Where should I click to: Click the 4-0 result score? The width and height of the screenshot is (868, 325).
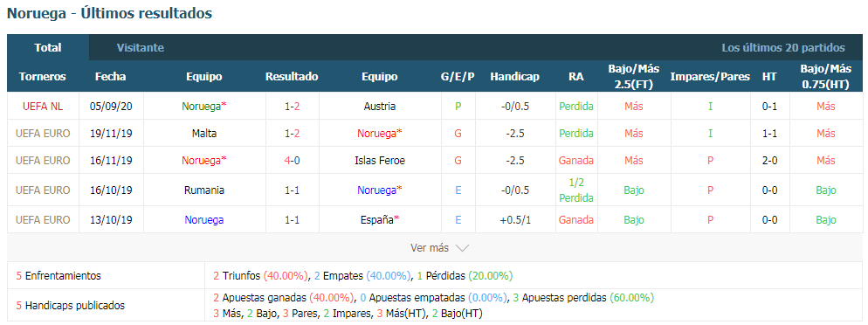pos(292,161)
